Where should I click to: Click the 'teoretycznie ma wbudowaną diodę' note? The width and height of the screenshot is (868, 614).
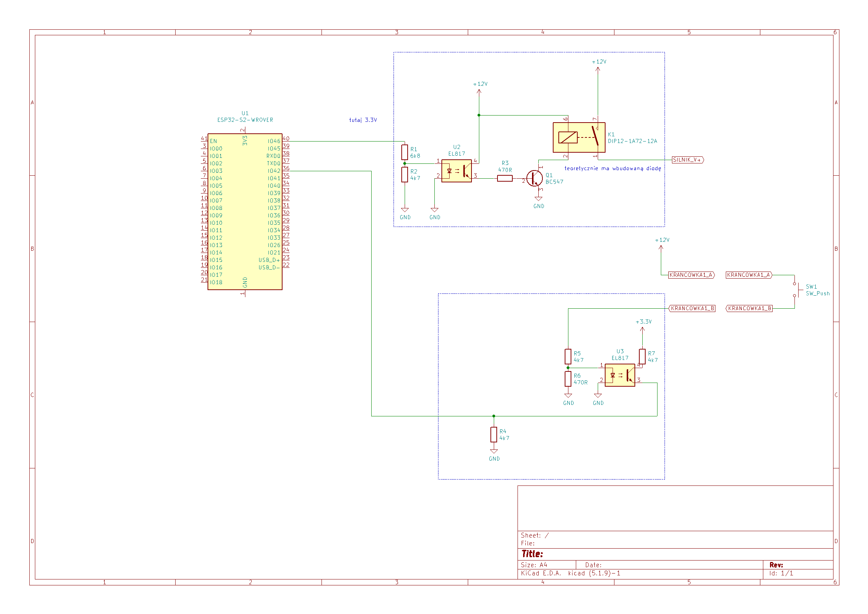point(613,168)
